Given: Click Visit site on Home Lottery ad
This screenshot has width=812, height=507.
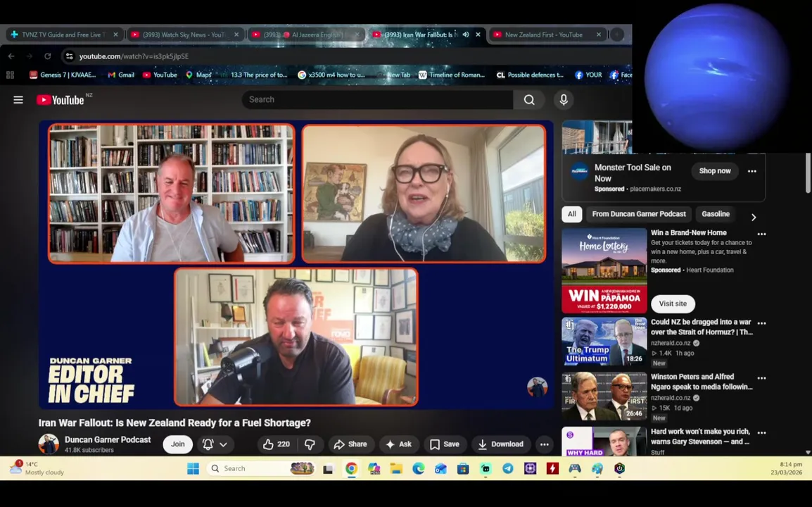Looking at the screenshot, I should [673, 303].
